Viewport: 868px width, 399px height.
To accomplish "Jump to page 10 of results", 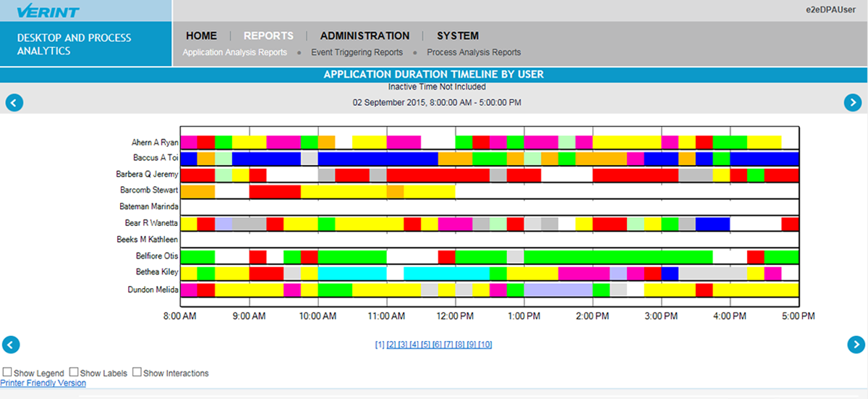I will (485, 345).
